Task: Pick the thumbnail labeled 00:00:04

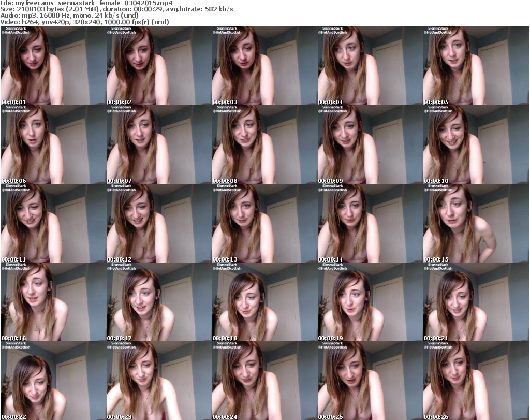Action: click(x=370, y=66)
